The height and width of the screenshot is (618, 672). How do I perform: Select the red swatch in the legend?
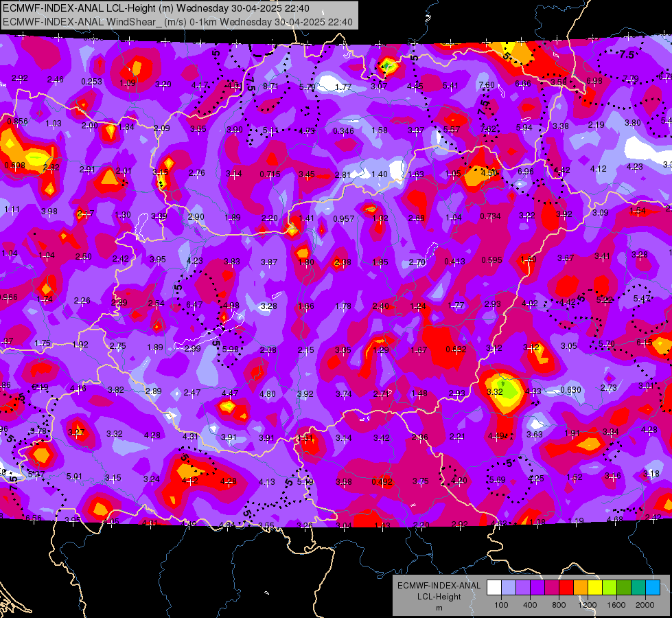point(566,588)
